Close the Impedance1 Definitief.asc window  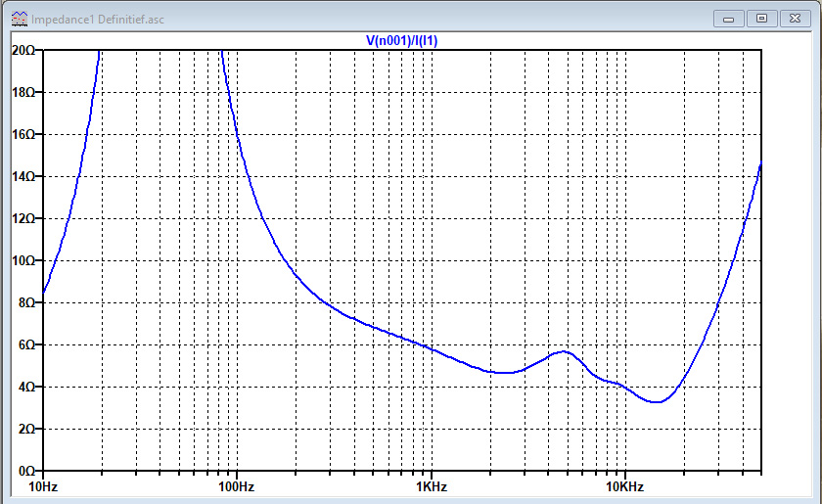click(795, 19)
